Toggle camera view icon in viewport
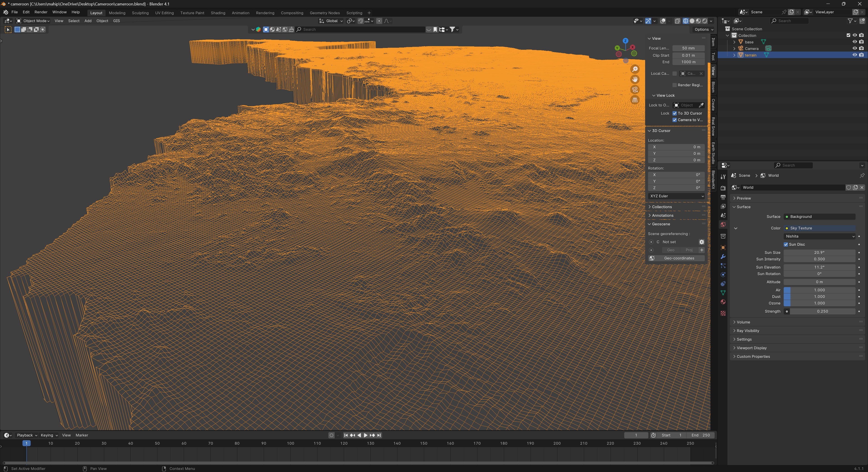The image size is (868, 472). pos(635,90)
